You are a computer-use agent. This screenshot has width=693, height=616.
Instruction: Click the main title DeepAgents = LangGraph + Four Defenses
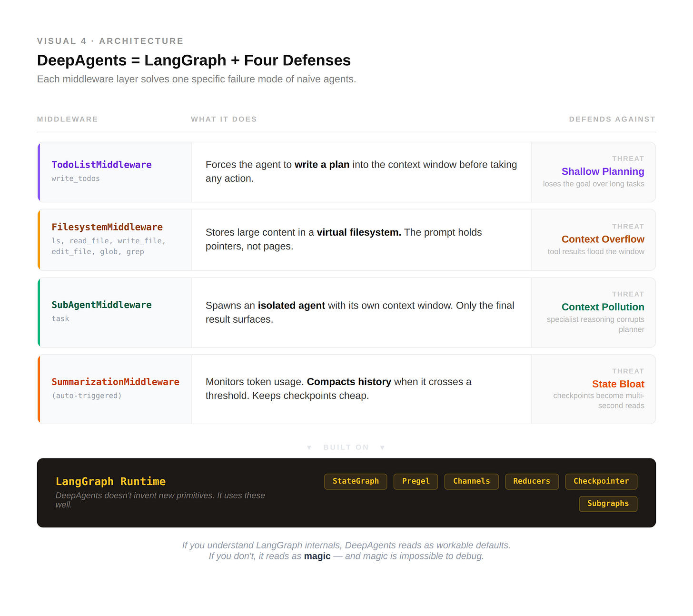pyautogui.click(x=194, y=60)
